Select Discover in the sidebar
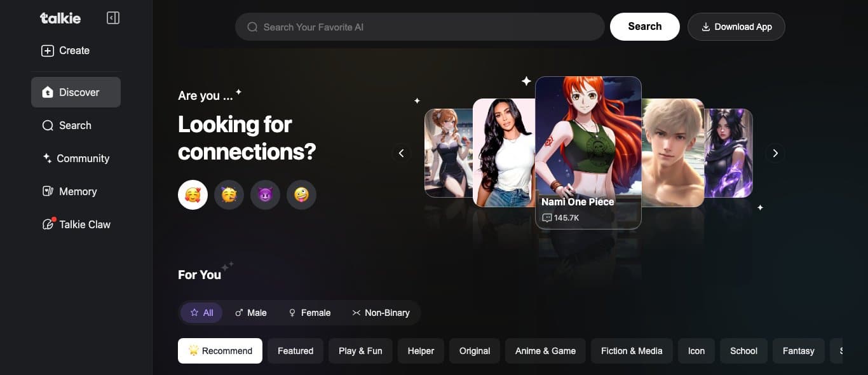The image size is (868, 375). pyautogui.click(x=76, y=92)
